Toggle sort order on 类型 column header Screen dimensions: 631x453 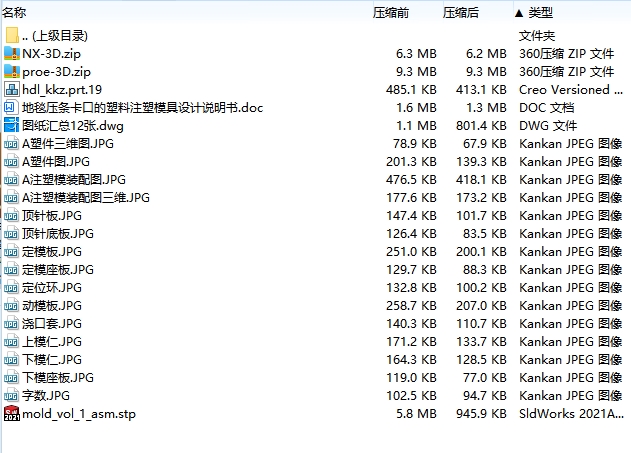540,13
